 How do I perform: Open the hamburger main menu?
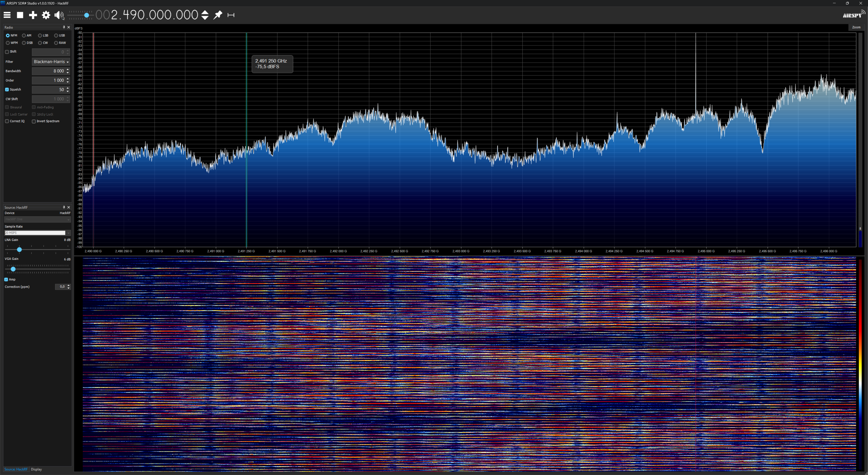7,15
